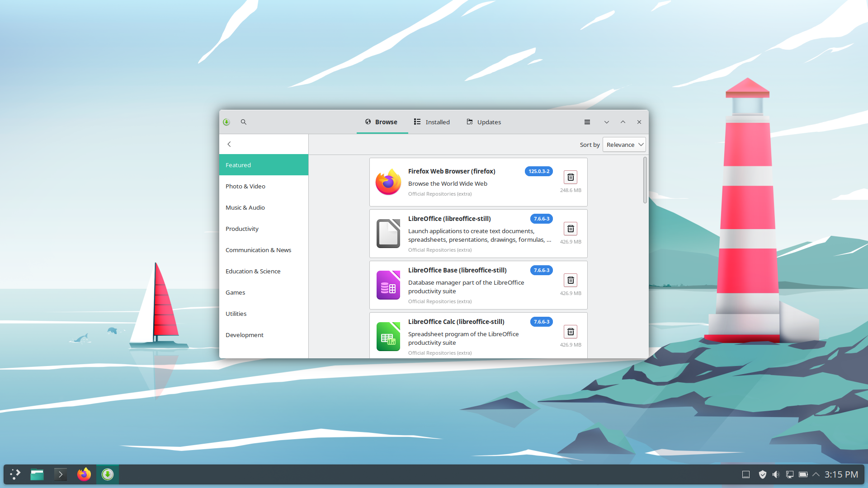Click the software manager icon in the taskbar

(x=108, y=474)
